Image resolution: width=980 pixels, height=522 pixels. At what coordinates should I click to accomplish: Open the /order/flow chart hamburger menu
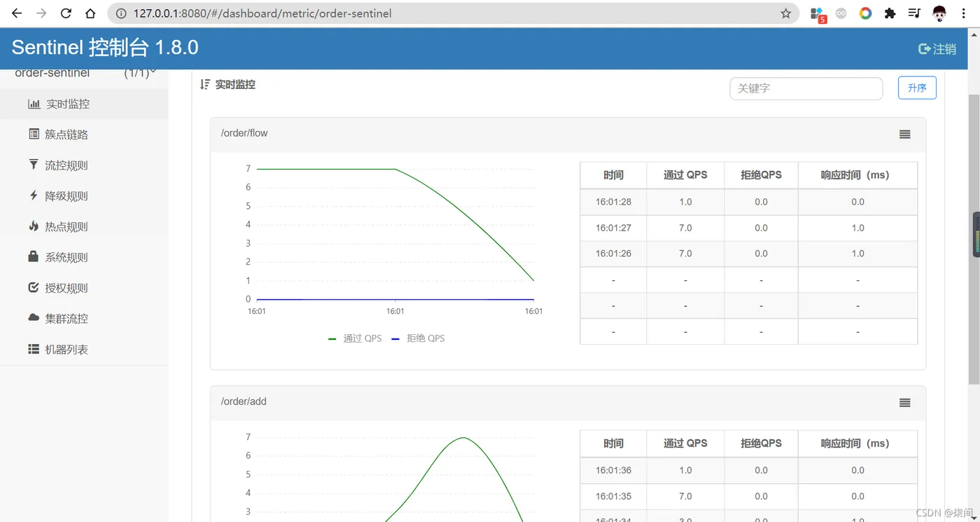click(x=905, y=134)
